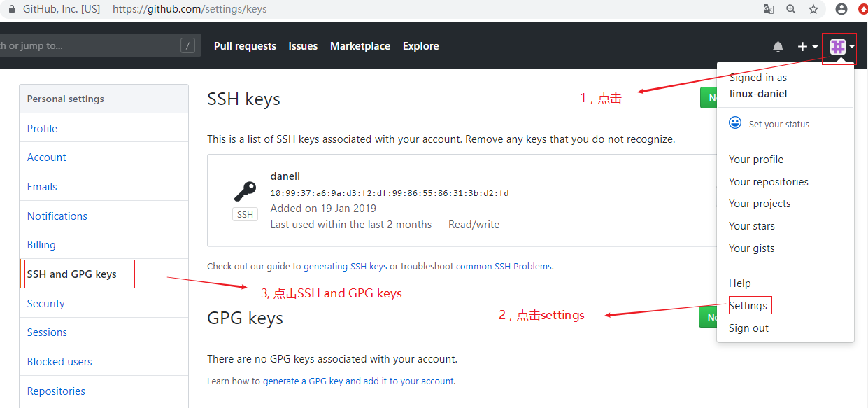The width and height of the screenshot is (868, 408).
Task: Click the padlock site info icon
Action: (10, 9)
